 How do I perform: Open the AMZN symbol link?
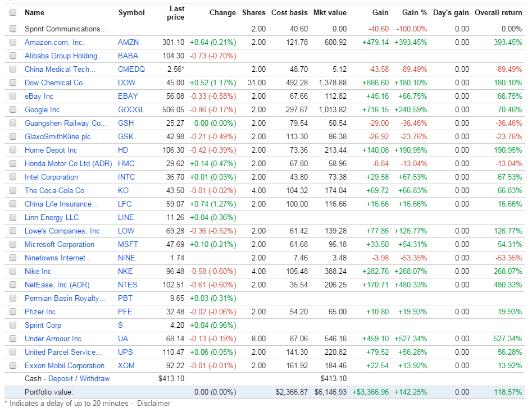click(128, 43)
